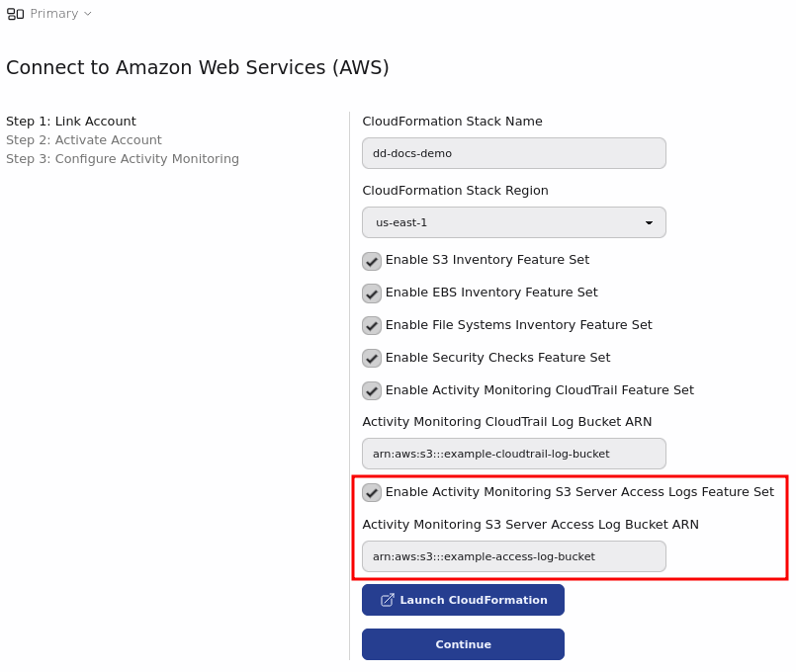Expand the Primary dropdown chevron
The height and width of the screenshot is (672, 796).
tap(88, 14)
